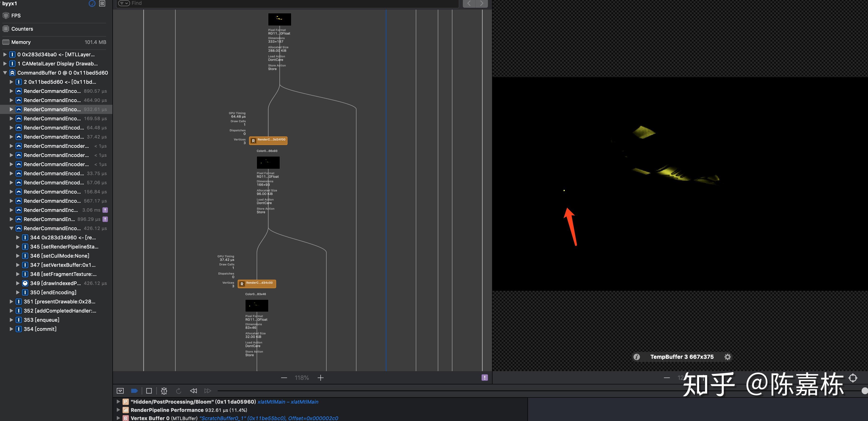Click the RenderC...3d34f00 encoder node
Image resolution: width=868 pixels, height=421 pixels.
tap(268, 140)
